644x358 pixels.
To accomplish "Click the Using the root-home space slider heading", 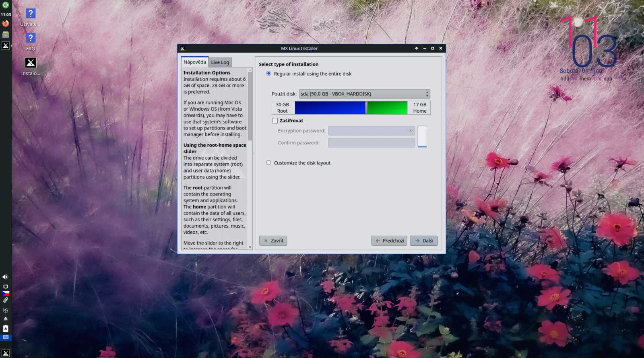I will 215,148.
